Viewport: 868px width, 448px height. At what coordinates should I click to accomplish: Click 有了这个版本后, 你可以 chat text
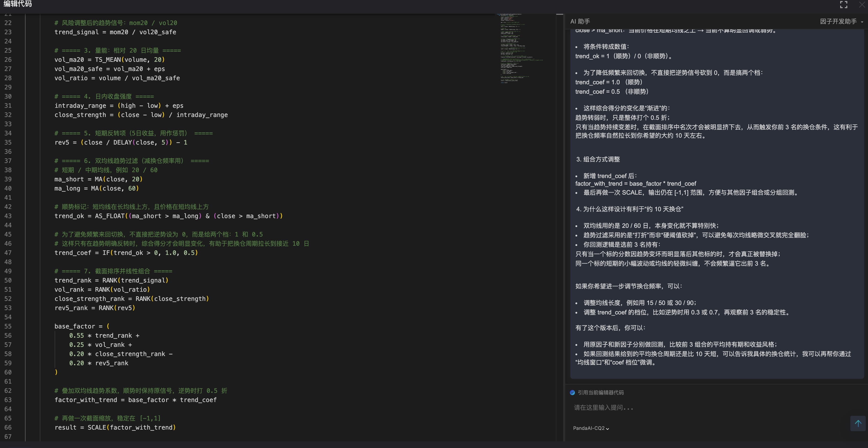tap(611, 328)
